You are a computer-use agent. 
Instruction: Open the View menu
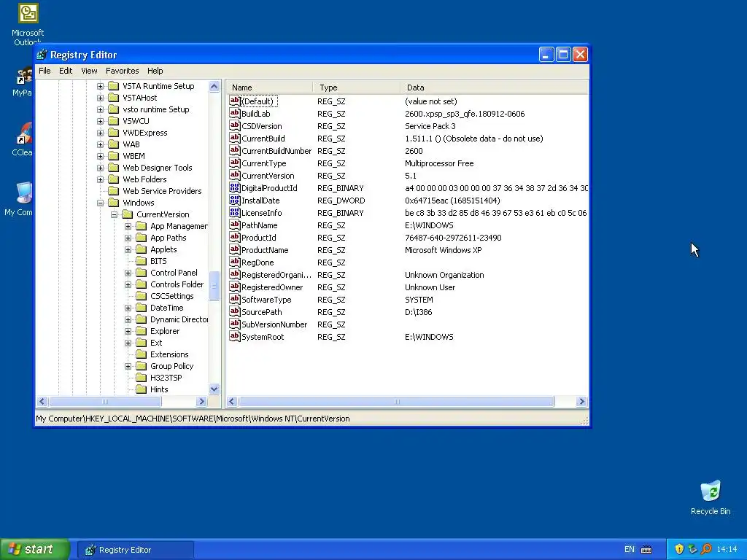click(89, 71)
